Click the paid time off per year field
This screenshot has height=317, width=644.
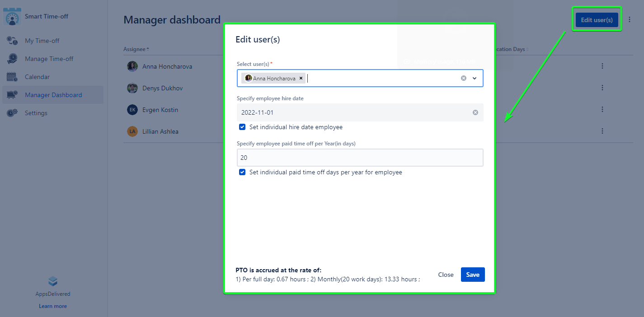tap(360, 158)
